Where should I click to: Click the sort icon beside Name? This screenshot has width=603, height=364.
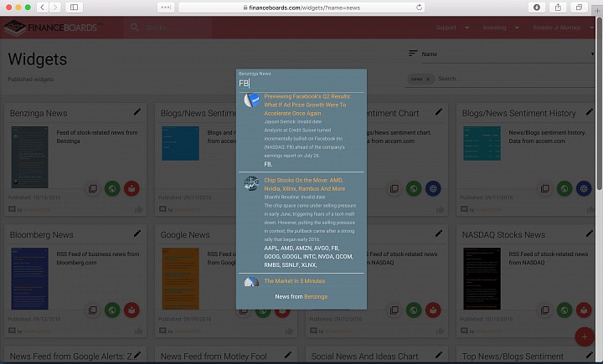pos(413,54)
